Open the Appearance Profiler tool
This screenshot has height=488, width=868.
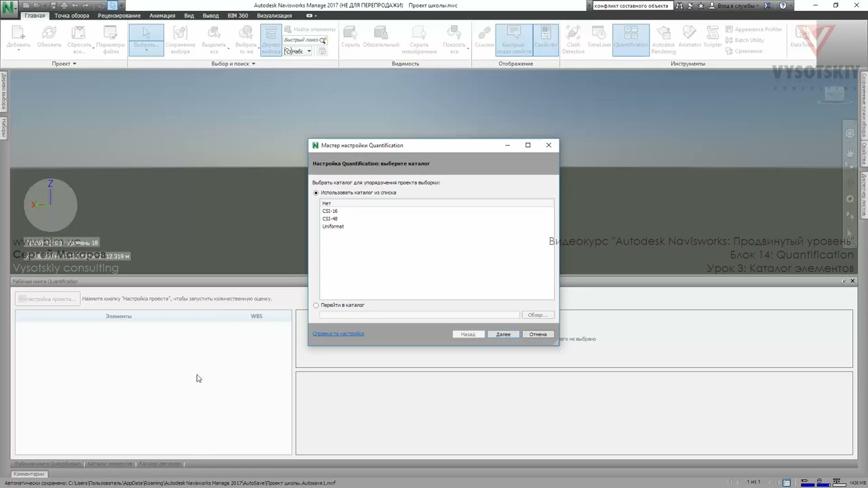click(753, 29)
